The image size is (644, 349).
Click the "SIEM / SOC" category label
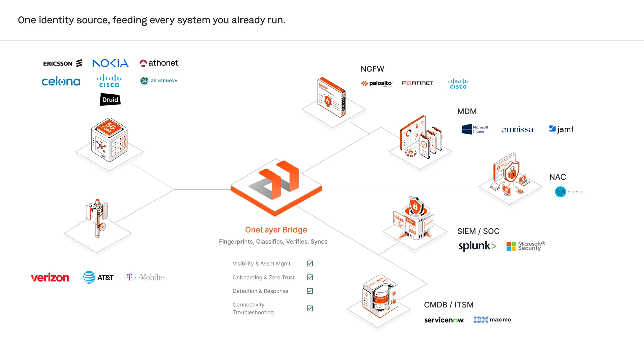tap(478, 231)
